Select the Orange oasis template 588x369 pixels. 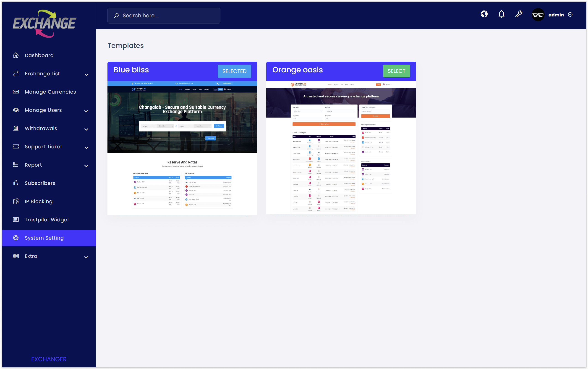click(397, 71)
